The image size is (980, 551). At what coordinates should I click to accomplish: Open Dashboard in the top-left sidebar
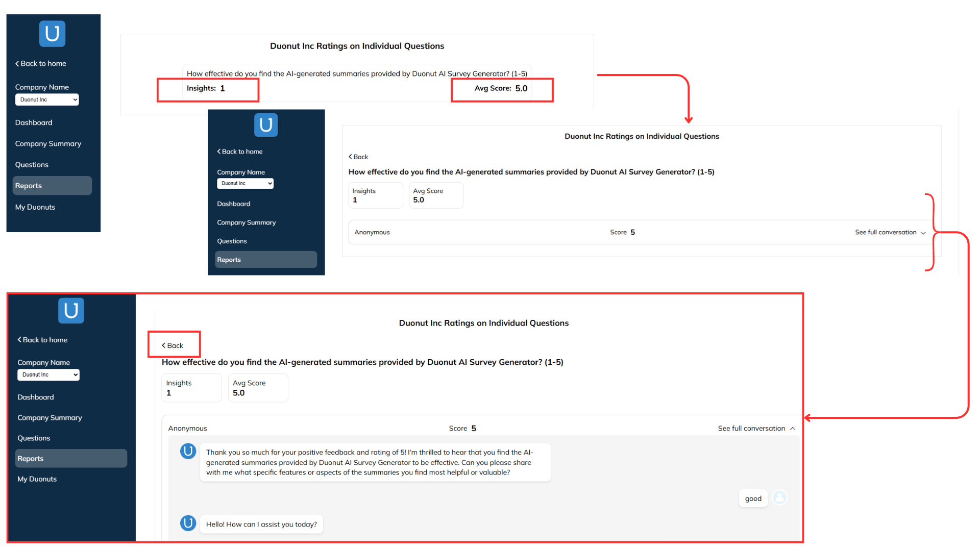pyautogui.click(x=34, y=122)
